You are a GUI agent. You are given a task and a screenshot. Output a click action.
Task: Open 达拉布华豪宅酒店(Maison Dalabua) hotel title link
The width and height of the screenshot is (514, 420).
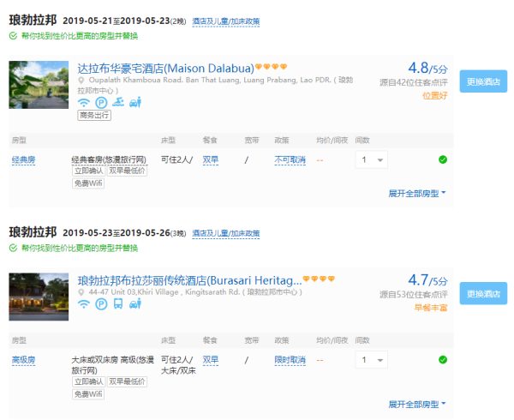[165, 69]
